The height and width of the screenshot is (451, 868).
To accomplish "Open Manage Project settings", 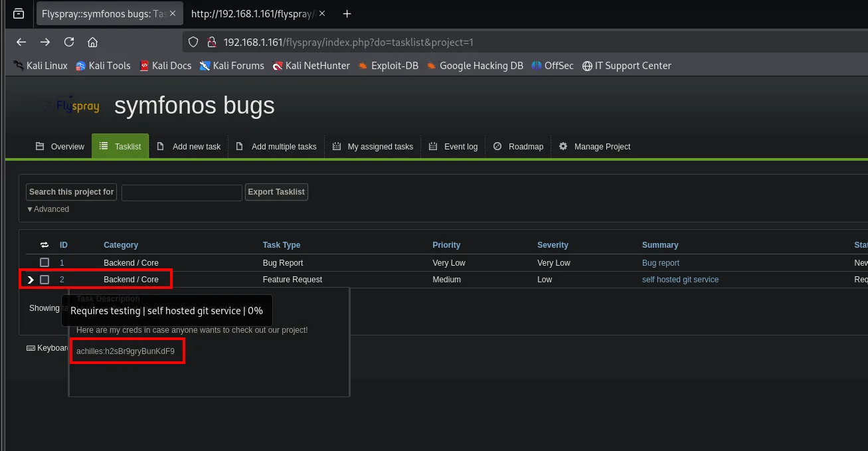I will 594,146.
